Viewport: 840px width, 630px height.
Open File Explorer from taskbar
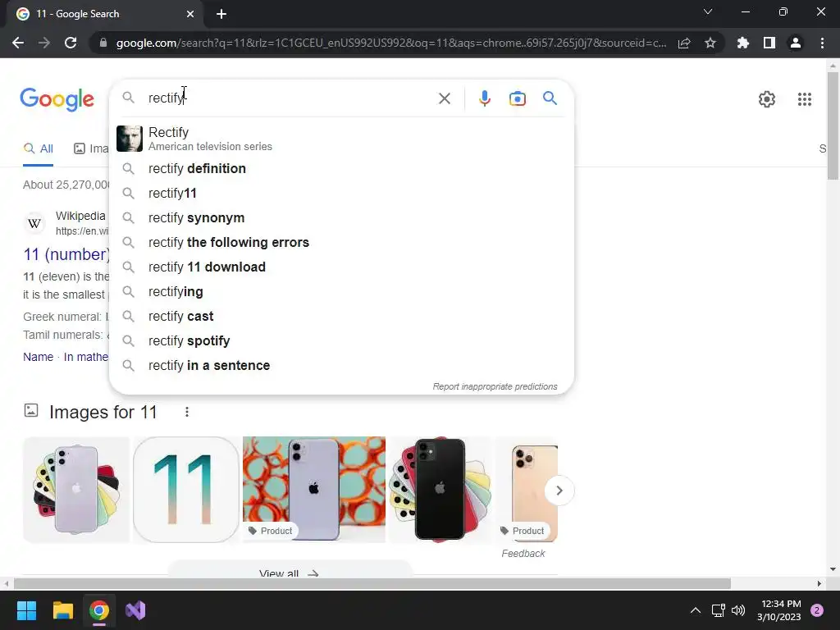pyautogui.click(x=62, y=610)
